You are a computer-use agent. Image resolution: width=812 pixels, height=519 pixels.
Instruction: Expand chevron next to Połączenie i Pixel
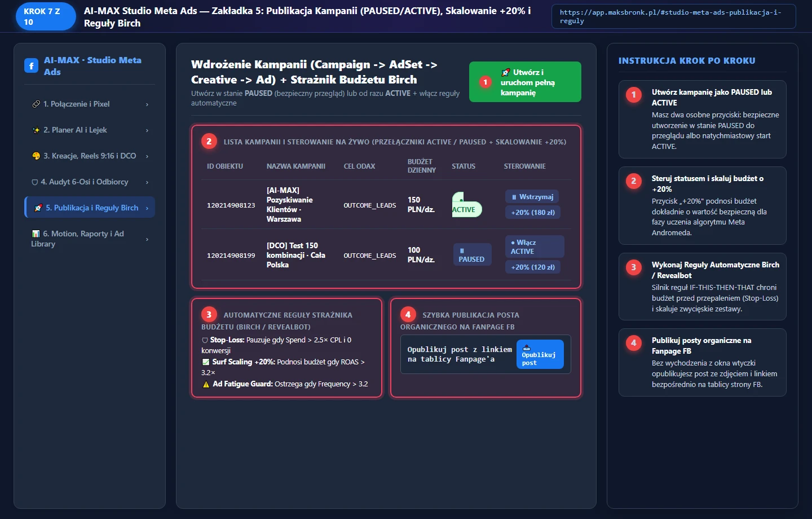[147, 104]
